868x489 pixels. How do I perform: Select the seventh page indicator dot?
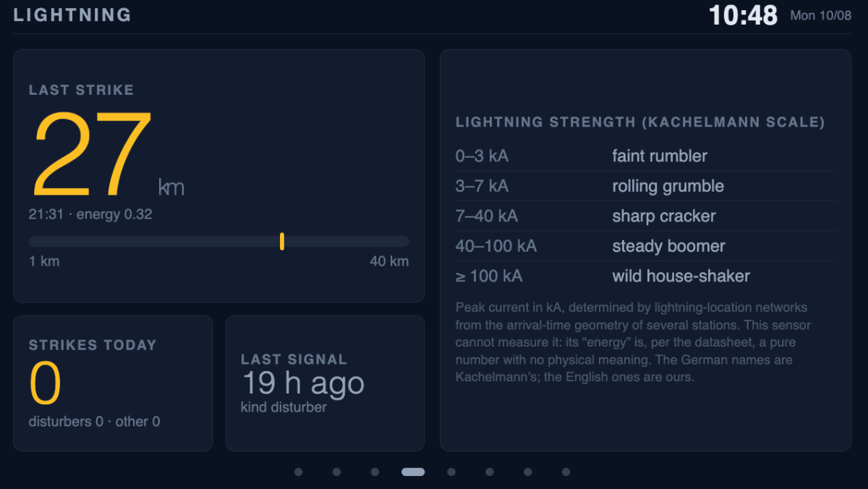(528, 472)
